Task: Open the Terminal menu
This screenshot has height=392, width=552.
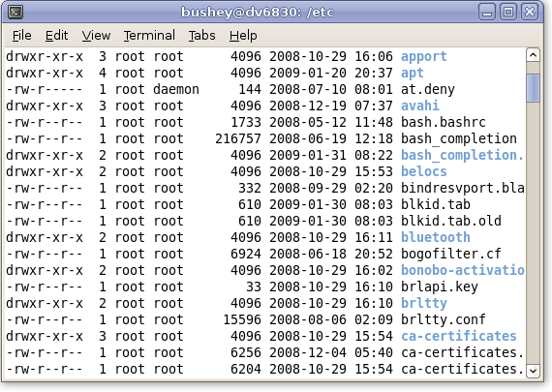Action: click(x=149, y=36)
